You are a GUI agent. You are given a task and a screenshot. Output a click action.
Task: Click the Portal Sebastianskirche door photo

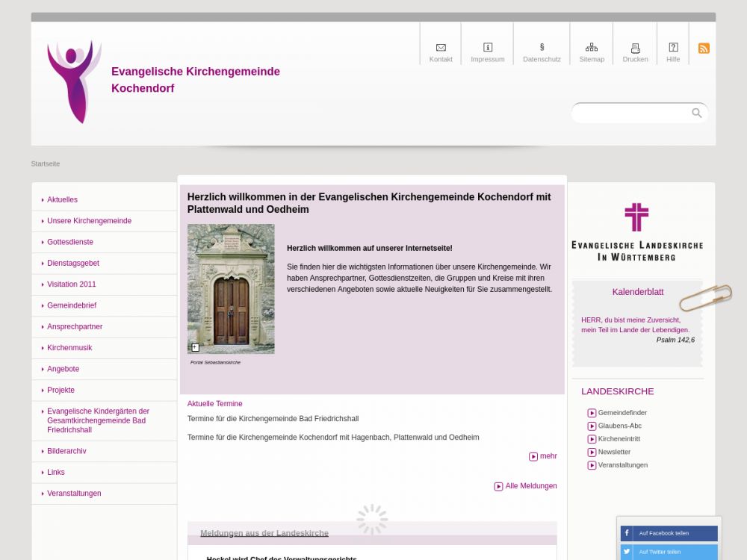[x=231, y=287]
